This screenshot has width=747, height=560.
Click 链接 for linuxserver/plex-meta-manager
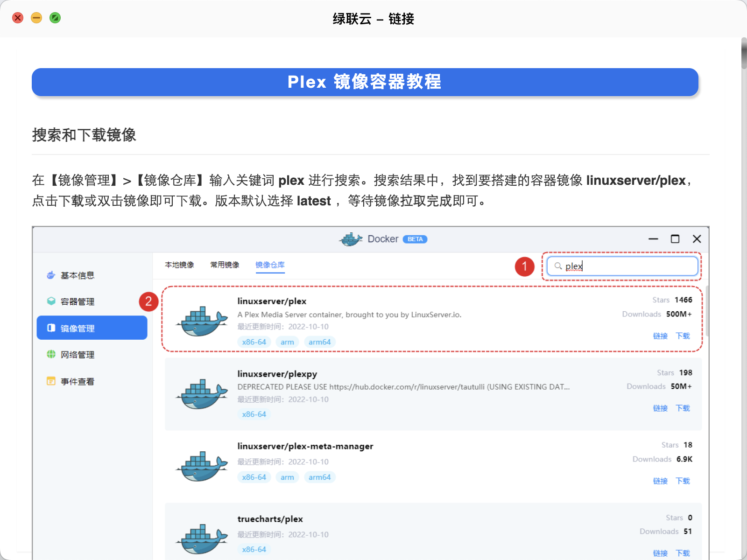click(x=660, y=481)
